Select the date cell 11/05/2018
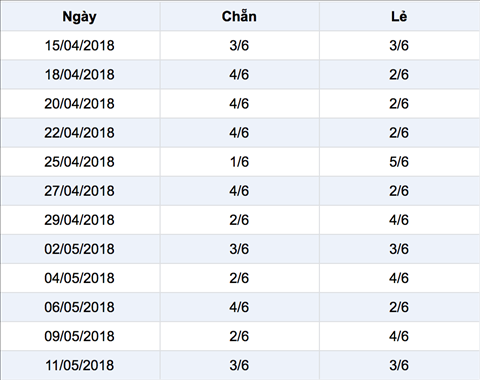This screenshot has height=380, width=480. click(x=79, y=365)
